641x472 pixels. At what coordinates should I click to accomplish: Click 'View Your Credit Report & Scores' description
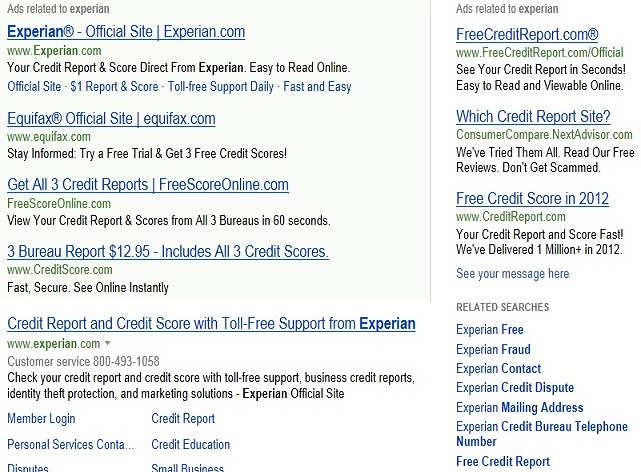coord(168,221)
